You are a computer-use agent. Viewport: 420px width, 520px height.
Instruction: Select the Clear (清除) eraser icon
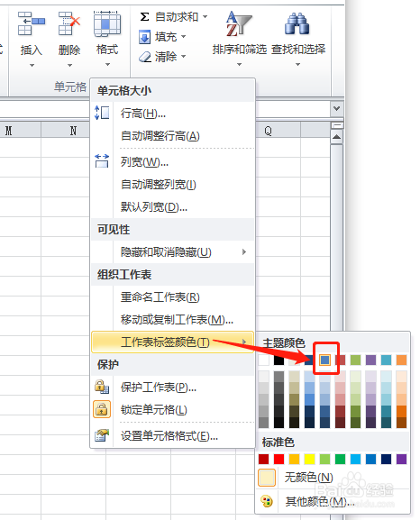click(144, 57)
